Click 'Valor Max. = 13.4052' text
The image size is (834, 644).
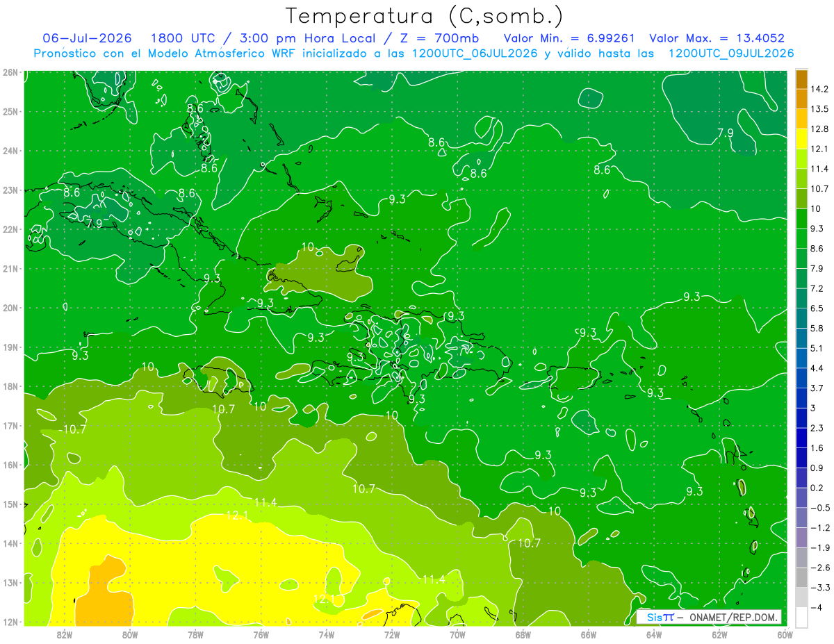tap(717, 38)
